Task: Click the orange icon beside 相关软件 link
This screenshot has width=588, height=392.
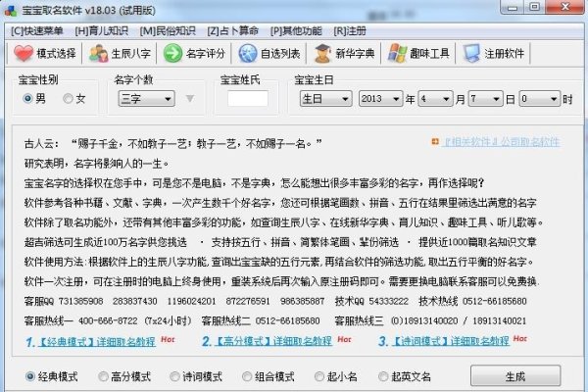Action: pos(435,141)
